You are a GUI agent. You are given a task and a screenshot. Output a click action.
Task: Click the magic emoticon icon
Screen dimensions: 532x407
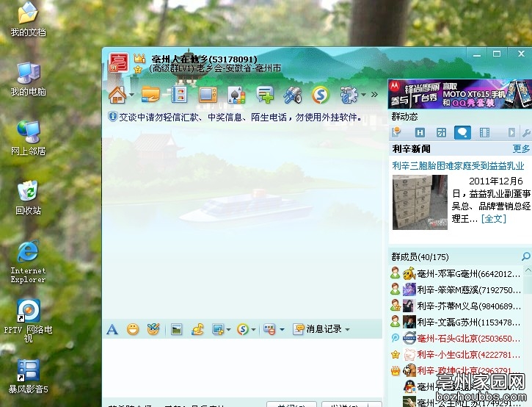click(x=153, y=329)
